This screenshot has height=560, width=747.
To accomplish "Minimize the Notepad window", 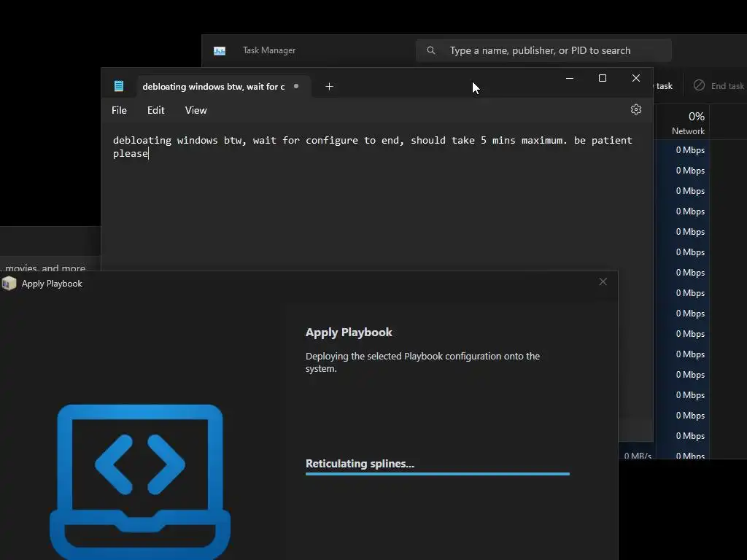I will coord(569,78).
